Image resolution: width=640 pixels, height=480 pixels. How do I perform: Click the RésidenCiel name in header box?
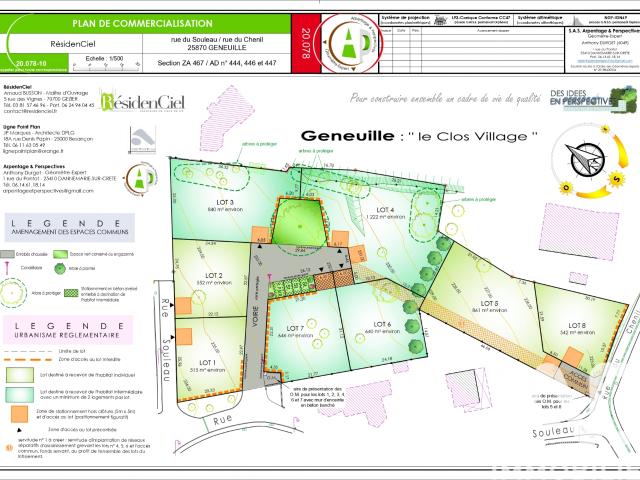pyautogui.click(x=73, y=44)
